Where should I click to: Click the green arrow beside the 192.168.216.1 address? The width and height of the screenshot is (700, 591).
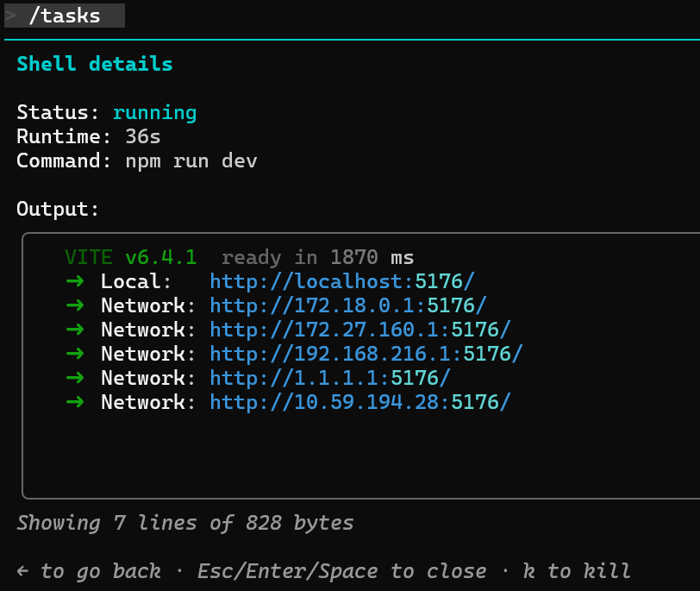coord(75,354)
